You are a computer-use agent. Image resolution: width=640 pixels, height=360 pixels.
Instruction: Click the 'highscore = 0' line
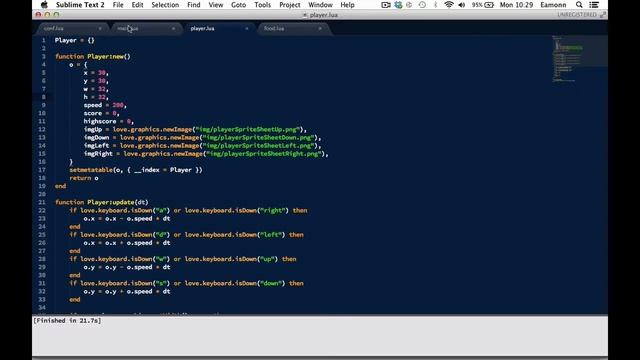[x=108, y=122]
